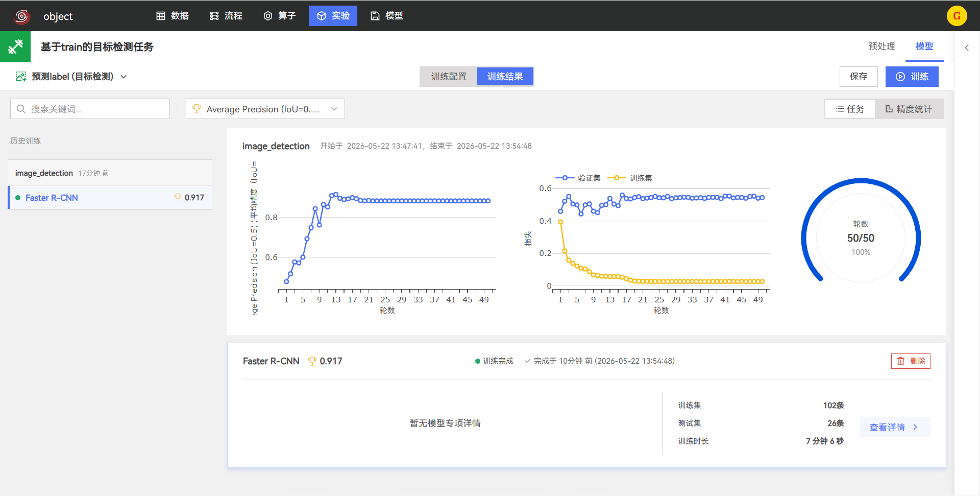Toggle 训练集 legend series
This screenshot has width=980, height=496.
(x=630, y=178)
